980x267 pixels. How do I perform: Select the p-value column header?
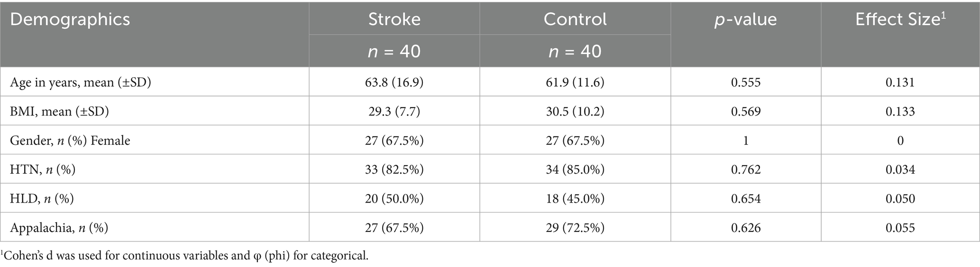tap(745, 19)
